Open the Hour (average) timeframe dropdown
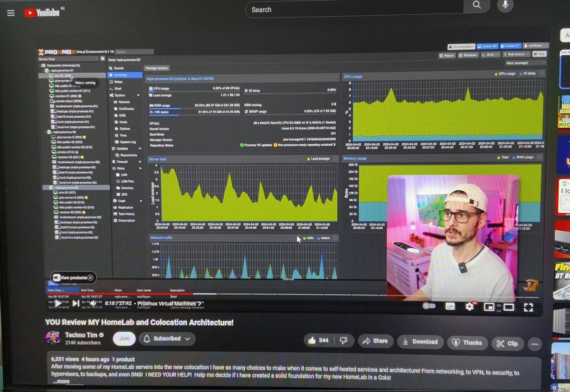Viewport: 570px width, 392px height. [x=526, y=63]
